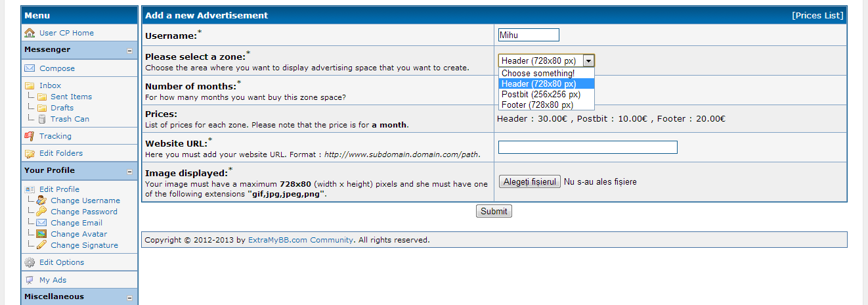
Task: Click the Change Password key icon
Action: pos(42,212)
